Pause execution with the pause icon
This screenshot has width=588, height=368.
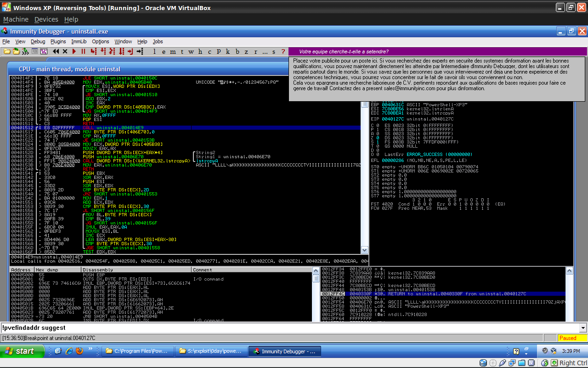point(83,51)
